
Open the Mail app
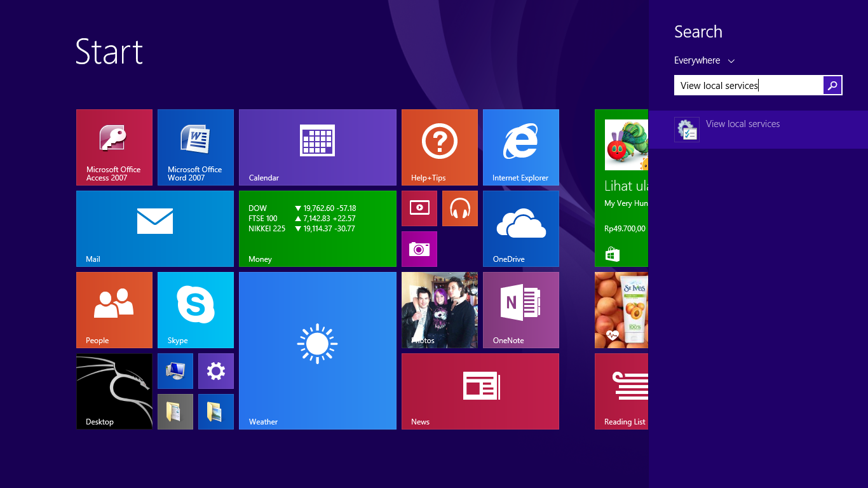coord(154,229)
